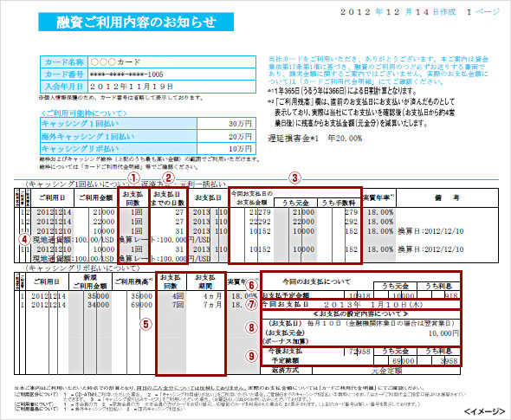
Task: Click the payment date 2013年1月10日(木)
Action: click(x=373, y=305)
